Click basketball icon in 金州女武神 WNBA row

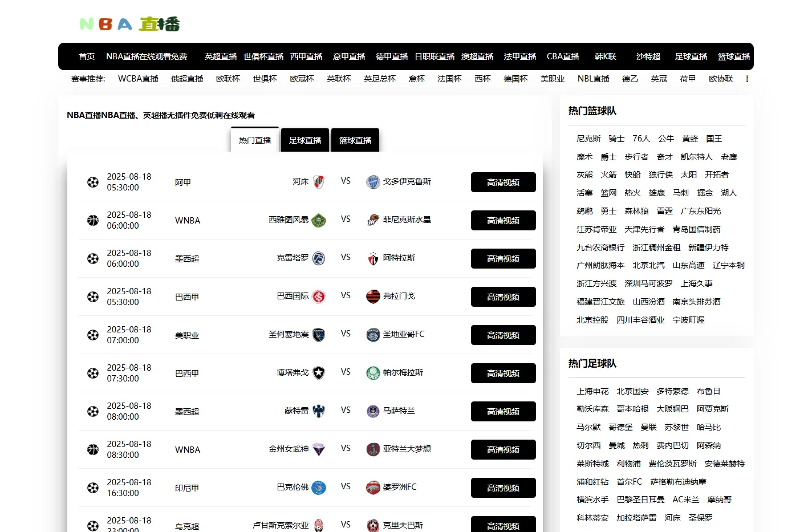[x=93, y=449]
